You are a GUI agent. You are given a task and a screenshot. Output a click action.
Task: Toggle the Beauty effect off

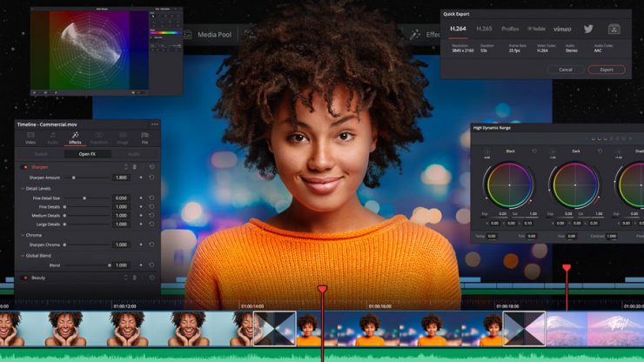click(24, 278)
